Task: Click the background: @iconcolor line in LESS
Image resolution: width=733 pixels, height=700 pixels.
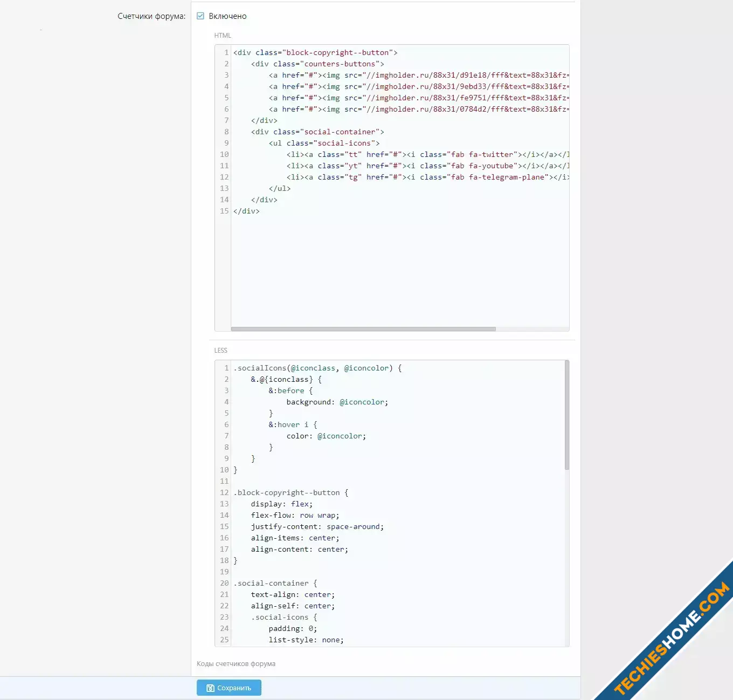Action: (x=337, y=402)
